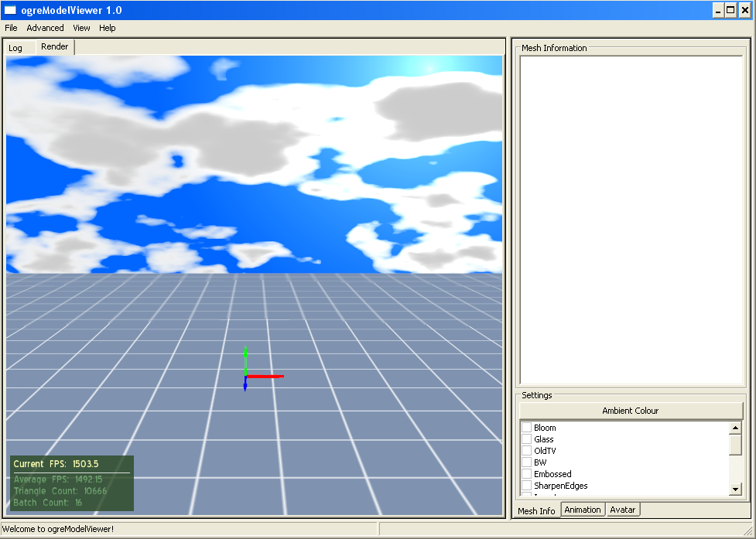756x539 pixels.
Task: Click the red X axis arrow
Action: click(265, 376)
